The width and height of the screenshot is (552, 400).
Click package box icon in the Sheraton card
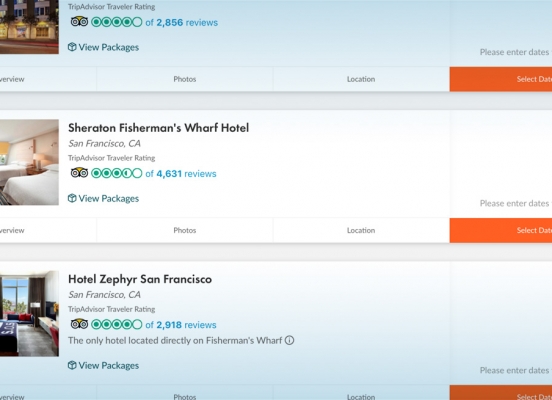click(x=72, y=198)
